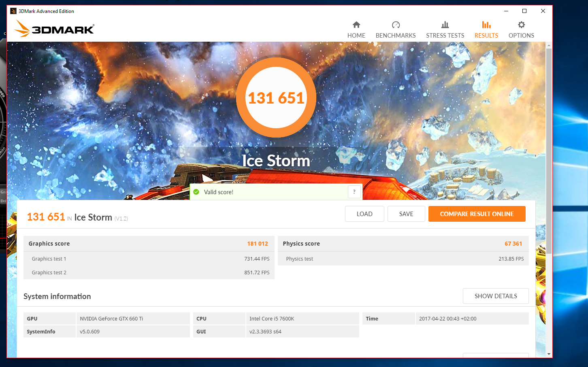Click the Physics test row label
The width and height of the screenshot is (588, 367).
300,259
